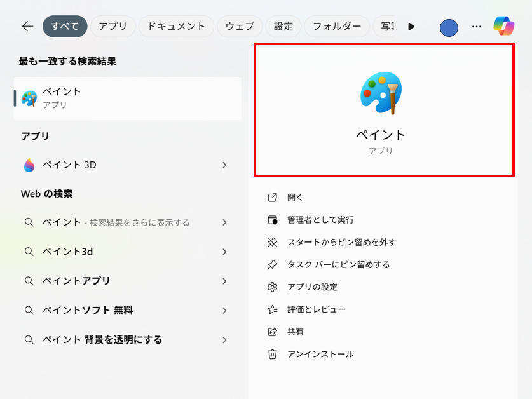Click the trash icon for アンインストール
Screen dimensions: 532x399
(273, 354)
